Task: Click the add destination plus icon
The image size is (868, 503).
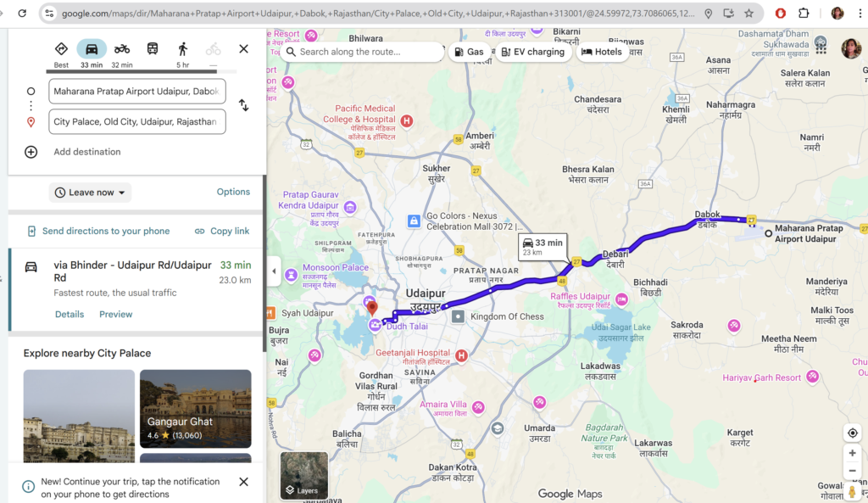Action: coord(31,152)
